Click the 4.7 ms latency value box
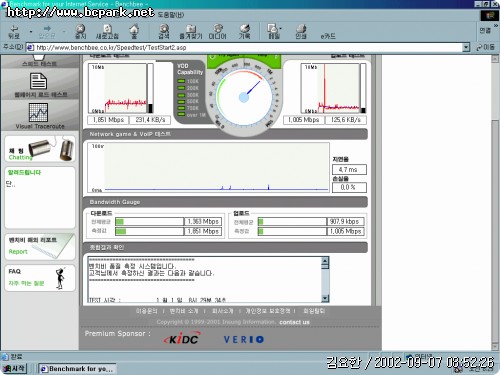500x375 pixels. pyautogui.click(x=349, y=169)
